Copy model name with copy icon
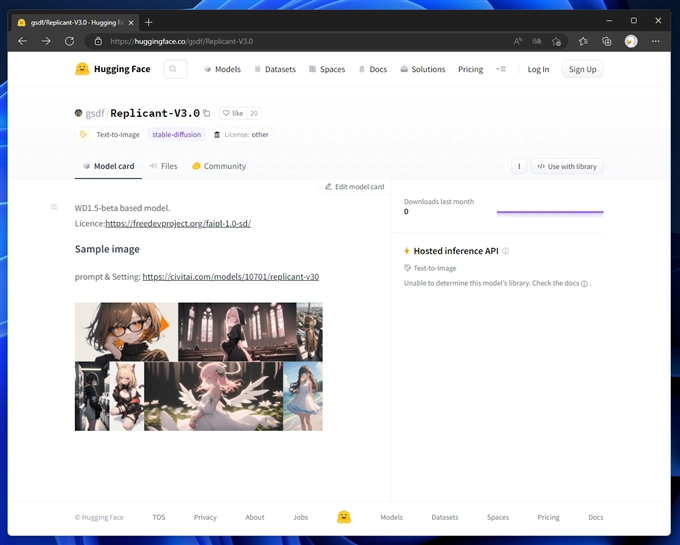This screenshot has width=680, height=545. (x=207, y=113)
